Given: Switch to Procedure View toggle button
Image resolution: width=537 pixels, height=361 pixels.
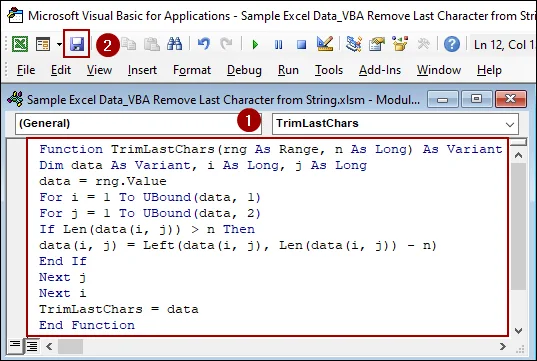Looking at the screenshot, I should [x=15, y=345].
